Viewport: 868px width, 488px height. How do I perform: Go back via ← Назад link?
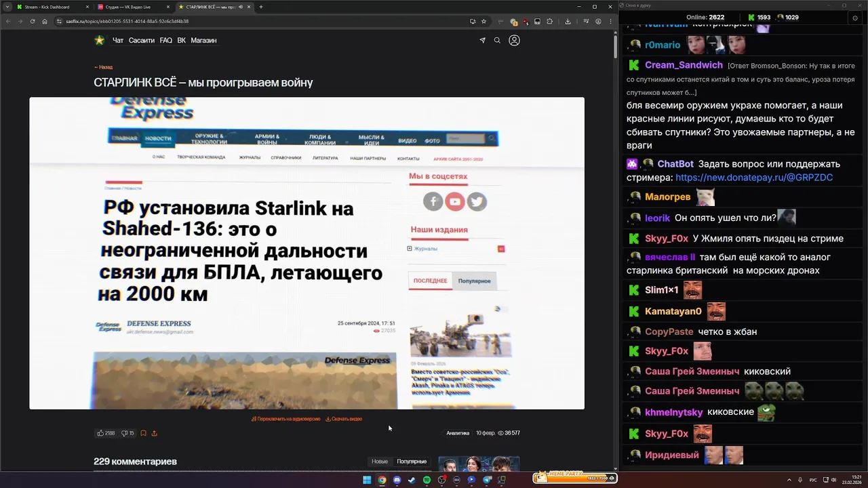103,67
